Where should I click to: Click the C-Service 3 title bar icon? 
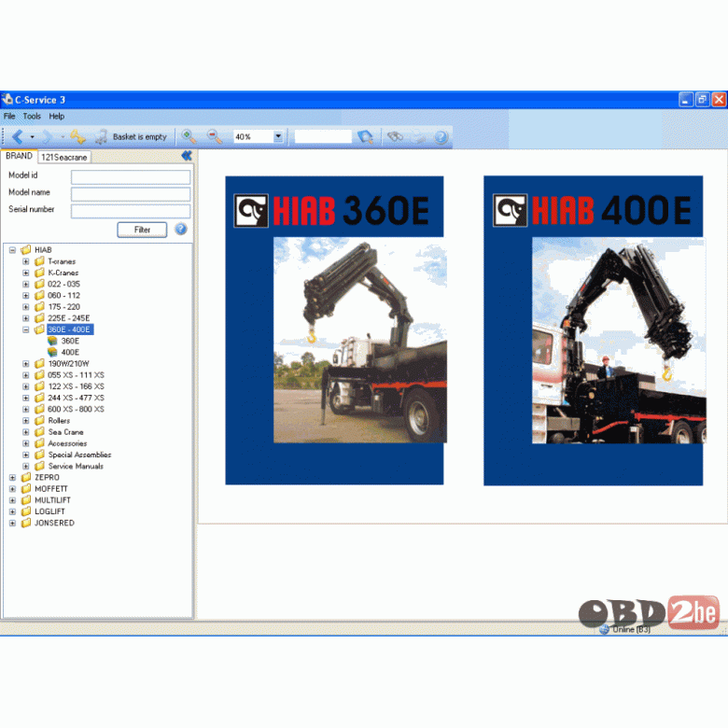[7, 99]
